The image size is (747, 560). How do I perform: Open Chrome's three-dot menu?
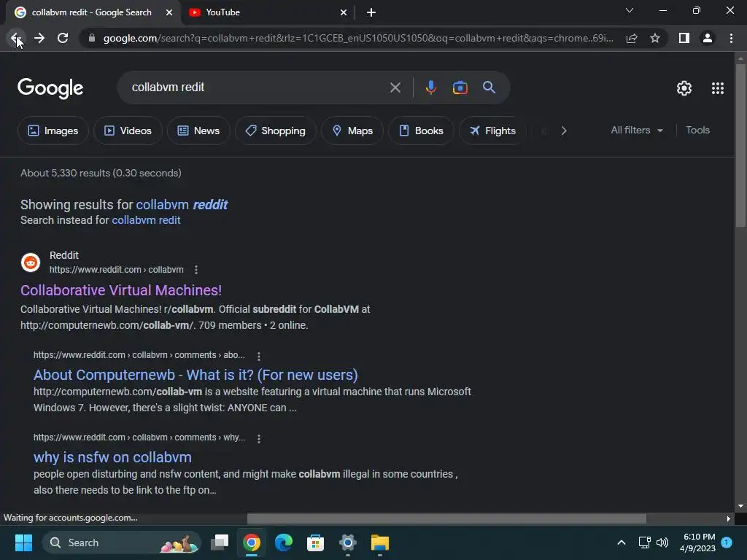tap(731, 38)
